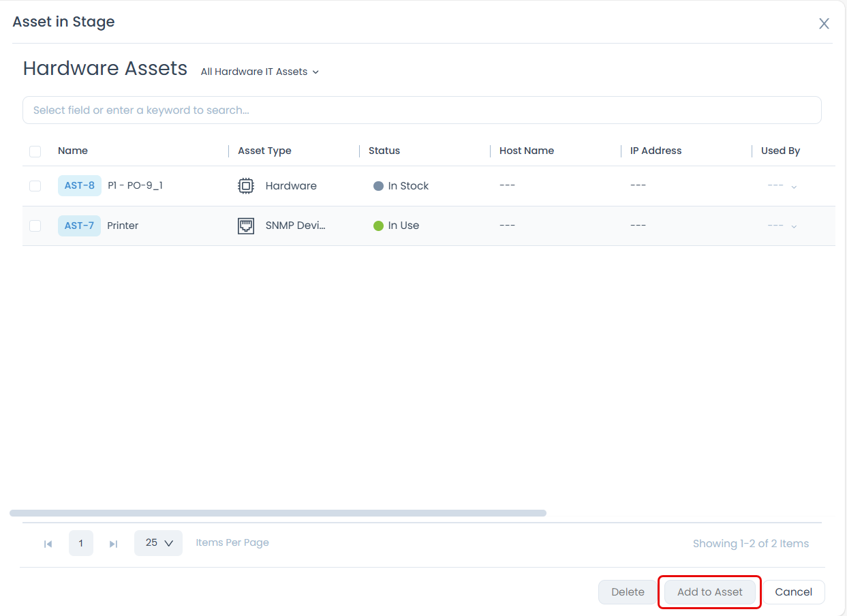The width and height of the screenshot is (847, 616).
Task: Jump to first page using pagination icon
Action: coord(48,543)
